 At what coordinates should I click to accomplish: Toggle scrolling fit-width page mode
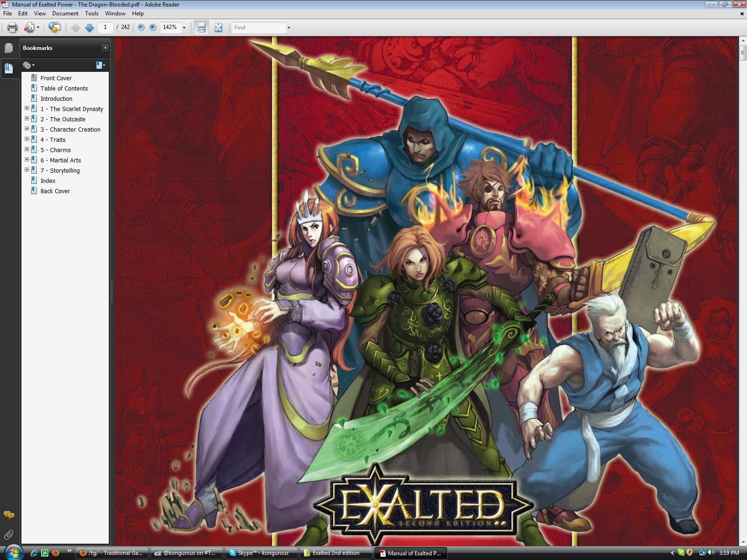[201, 28]
